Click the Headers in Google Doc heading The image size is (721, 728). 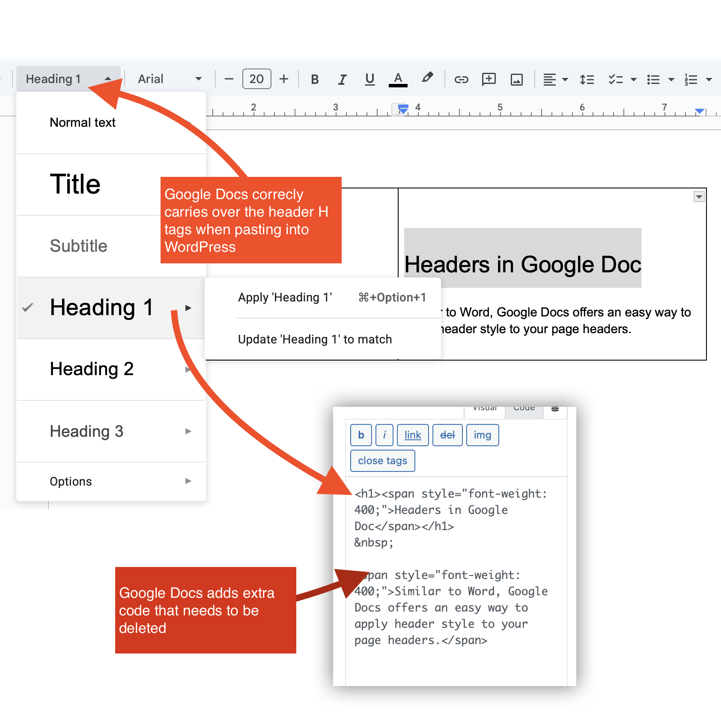pyautogui.click(x=523, y=264)
